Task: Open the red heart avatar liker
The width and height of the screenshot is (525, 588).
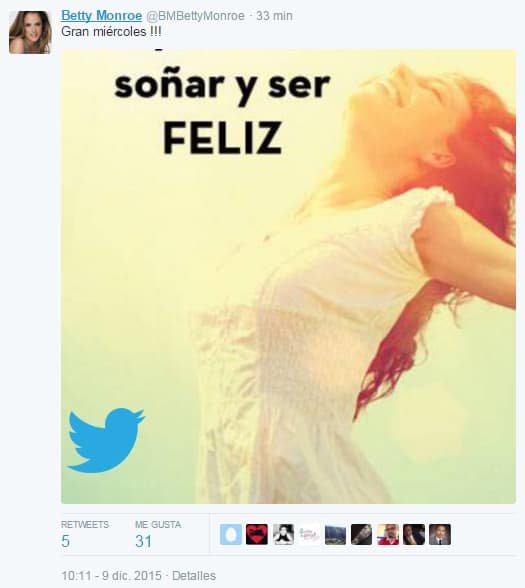Action: click(257, 534)
